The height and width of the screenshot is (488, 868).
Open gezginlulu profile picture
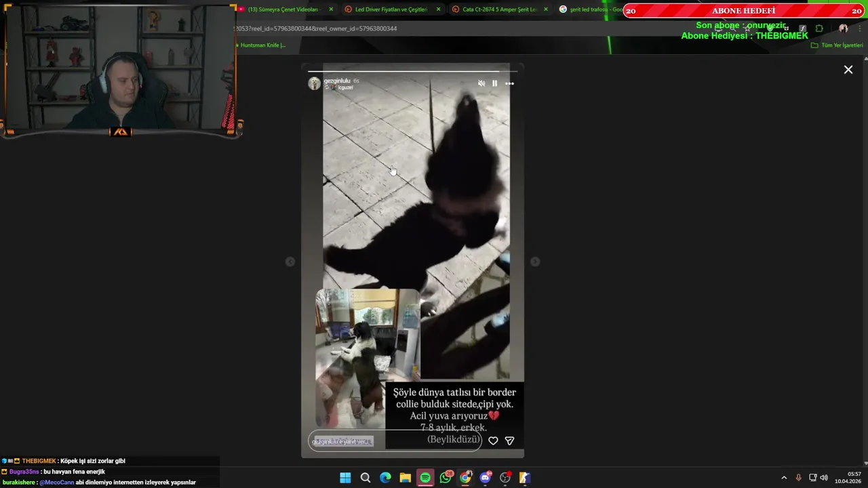[x=314, y=83]
